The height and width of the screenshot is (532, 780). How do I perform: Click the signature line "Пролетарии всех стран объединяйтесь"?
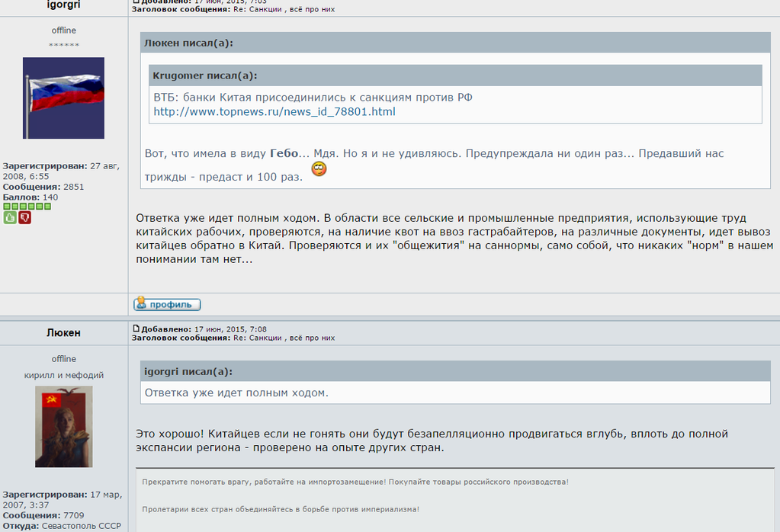tap(281, 509)
